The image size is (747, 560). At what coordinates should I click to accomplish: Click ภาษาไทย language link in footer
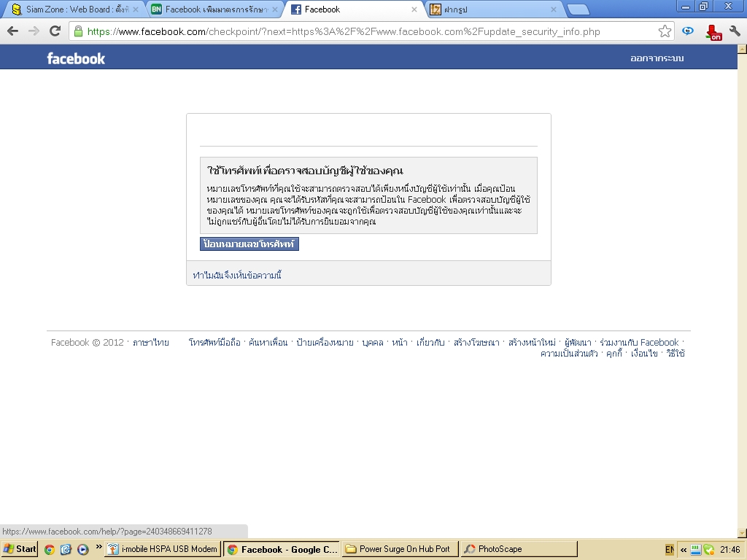click(x=150, y=343)
